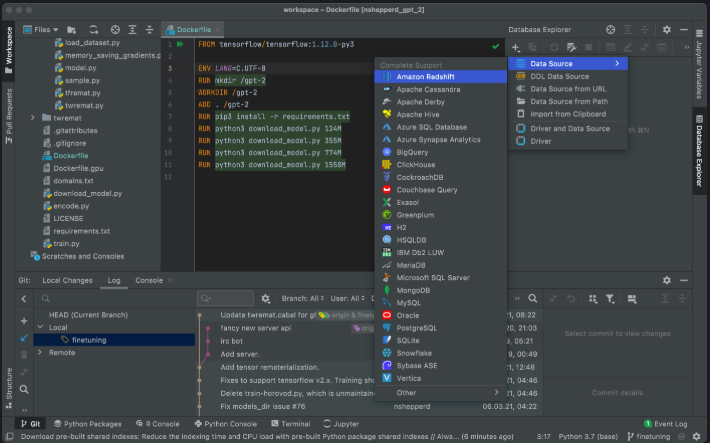
Task: Open the Other data sources submenu
Action: tap(441, 393)
